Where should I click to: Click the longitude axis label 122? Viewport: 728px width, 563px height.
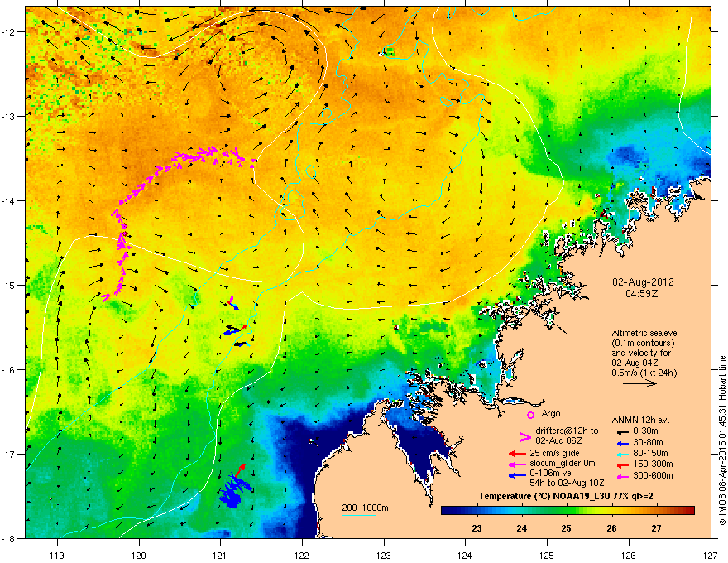(302, 555)
